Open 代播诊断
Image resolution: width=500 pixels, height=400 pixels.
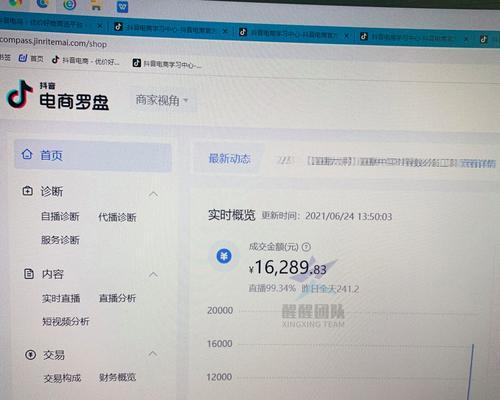(x=117, y=217)
